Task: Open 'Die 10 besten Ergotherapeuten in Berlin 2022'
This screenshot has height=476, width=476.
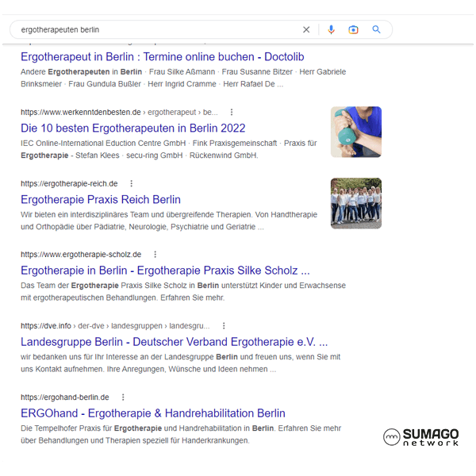Action: click(133, 128)
